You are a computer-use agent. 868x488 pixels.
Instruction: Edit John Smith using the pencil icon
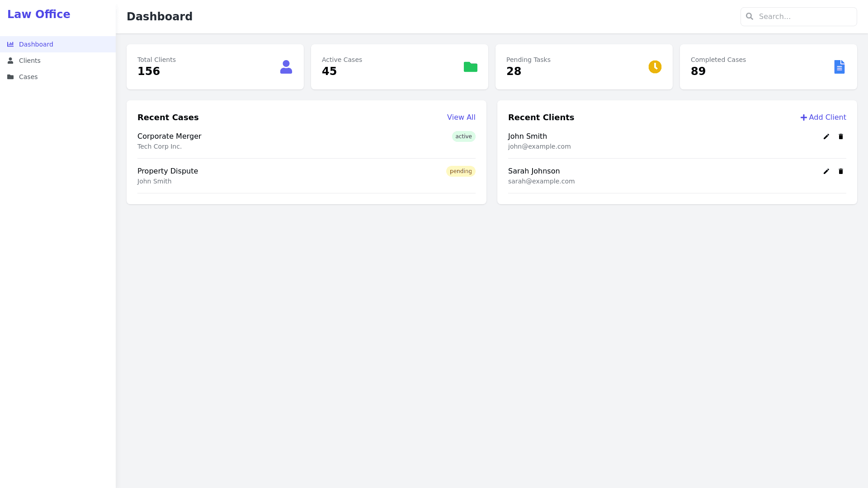[x=826, y=136]
